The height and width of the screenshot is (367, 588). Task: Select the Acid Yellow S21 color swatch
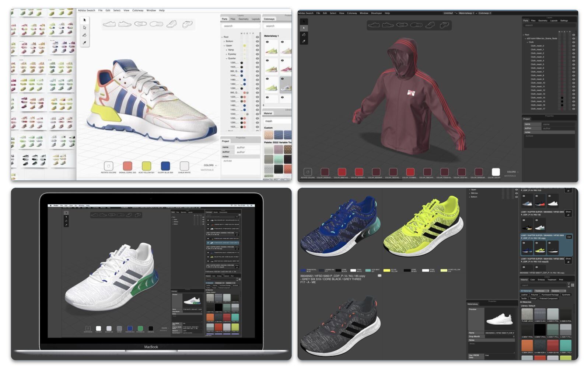[x=146, y=166]
